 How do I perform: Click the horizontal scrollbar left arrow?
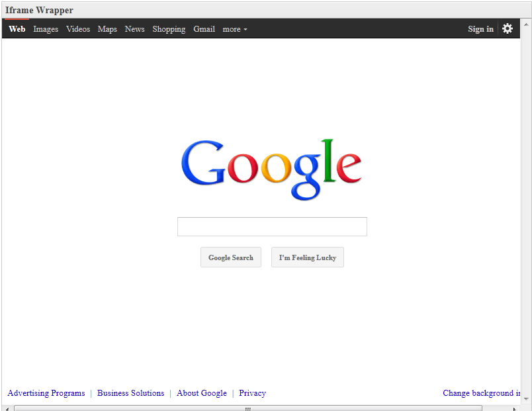tap(7, 408)
